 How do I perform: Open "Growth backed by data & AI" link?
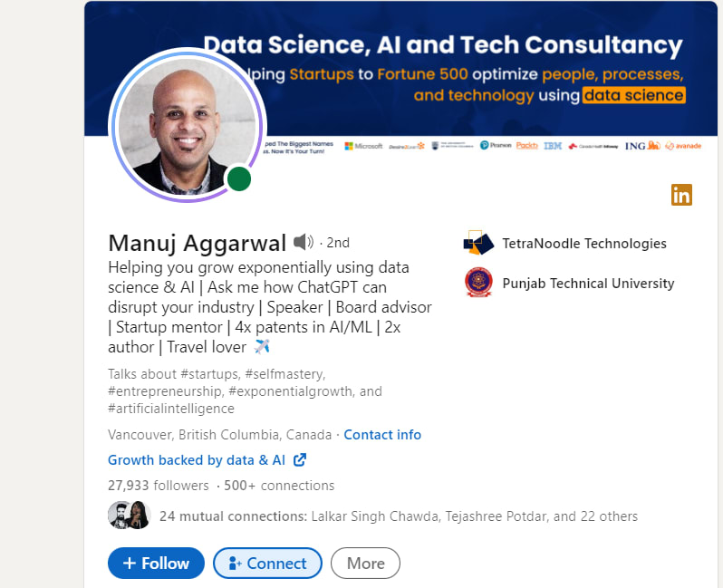coord(197,460)
